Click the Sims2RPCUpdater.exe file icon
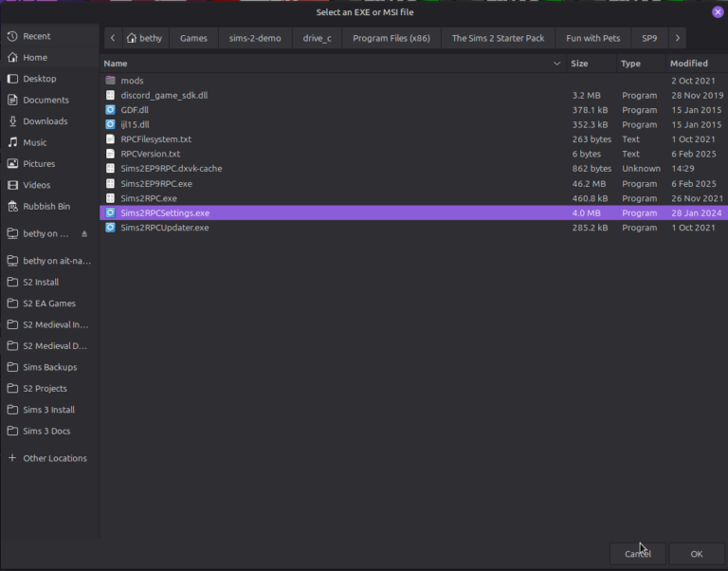Screen dimensions: 728x571 click(110, 228)
